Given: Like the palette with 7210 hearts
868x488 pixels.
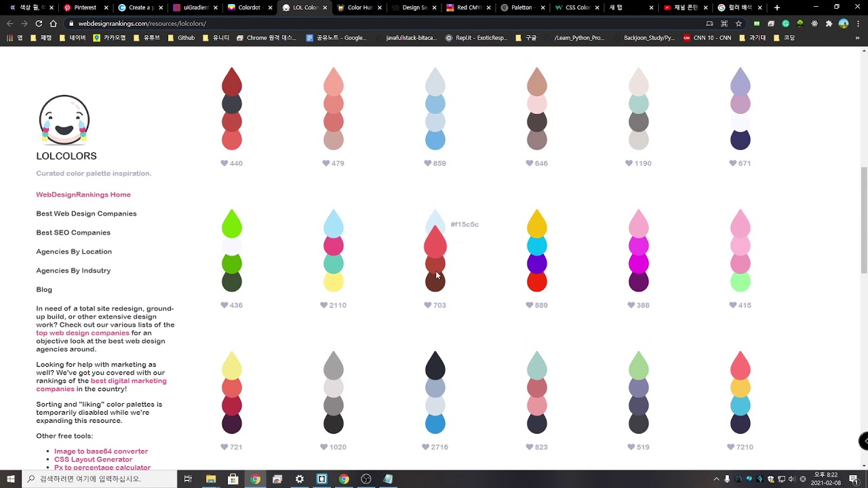Looking at the screenshot, I should tap(731, 447).
